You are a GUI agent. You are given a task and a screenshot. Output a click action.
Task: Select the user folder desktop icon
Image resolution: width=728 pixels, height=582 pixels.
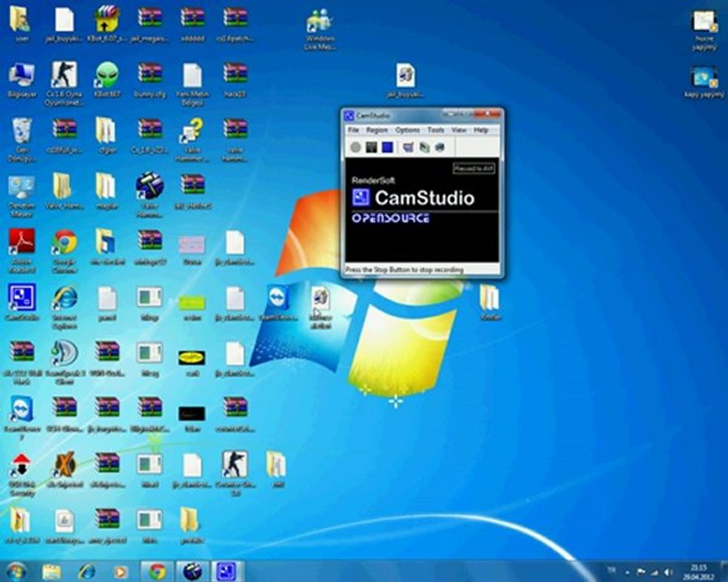tap(21, 23)
